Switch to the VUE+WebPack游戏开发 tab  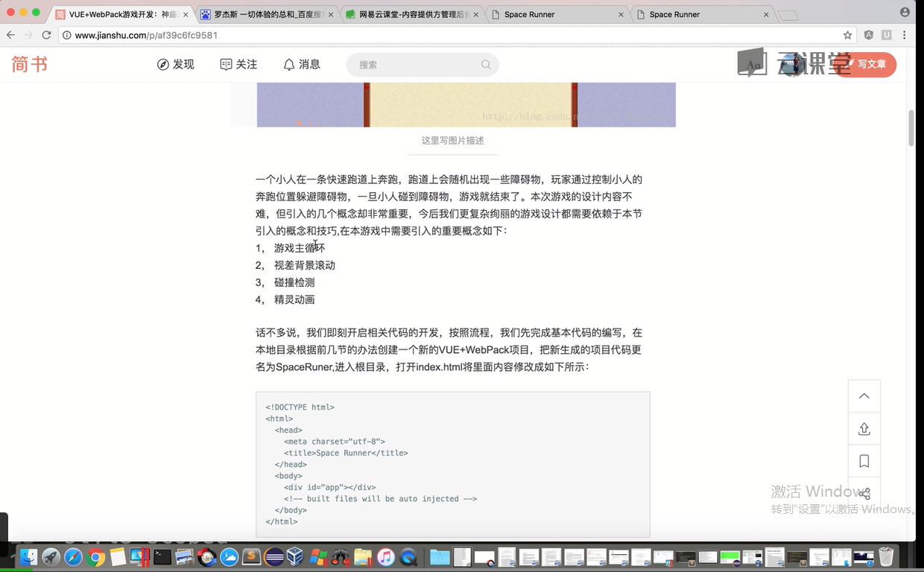123,14
